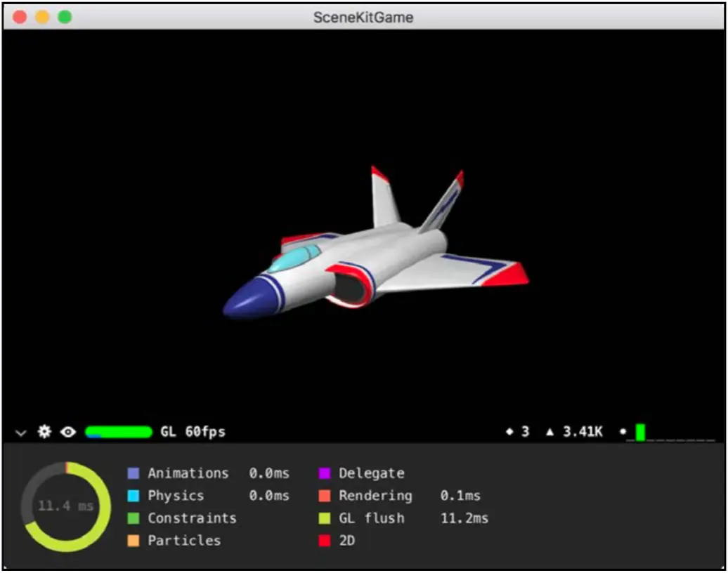Collapse the statistics panel with chevron
The image size is (728, 573).
click(20, 433)
